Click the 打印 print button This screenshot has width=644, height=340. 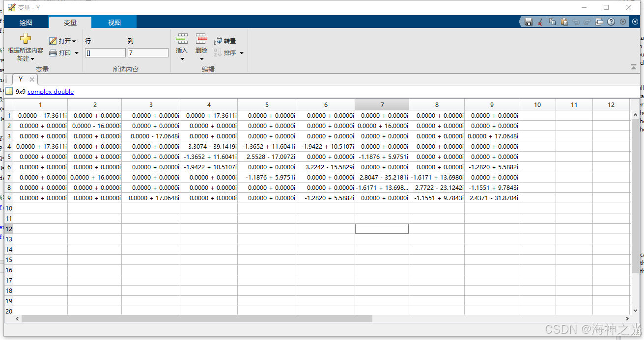(x=60, y=52)
